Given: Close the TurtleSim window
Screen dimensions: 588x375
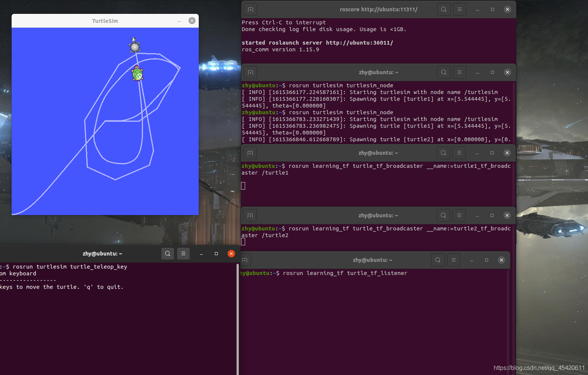Looking at the screenshot, I should [192, 21].
